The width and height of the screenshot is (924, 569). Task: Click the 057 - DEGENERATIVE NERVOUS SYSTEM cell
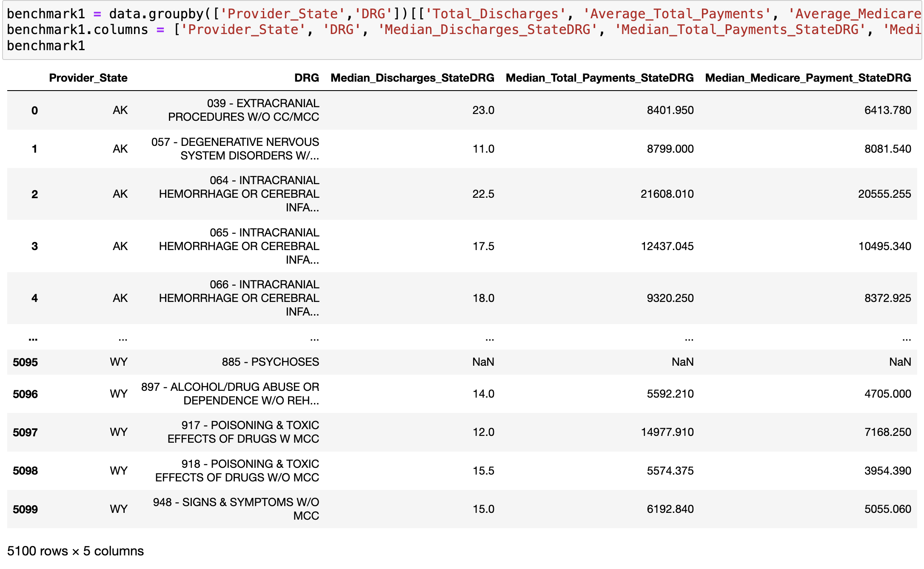235,149
